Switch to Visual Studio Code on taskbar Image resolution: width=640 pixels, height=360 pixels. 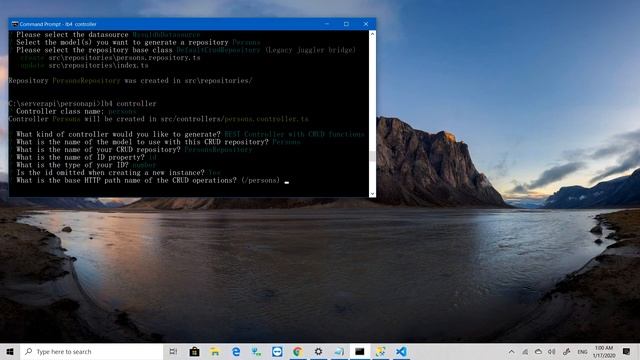pos(401,351)
